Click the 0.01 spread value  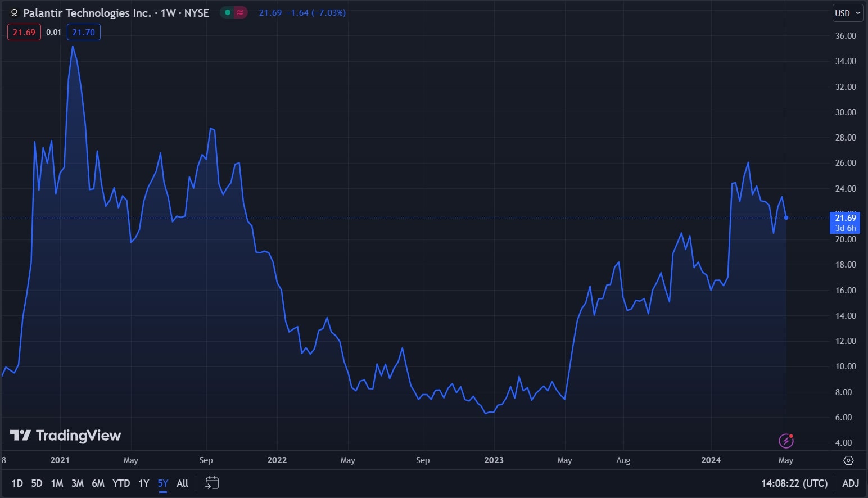(x=53, y=32)
